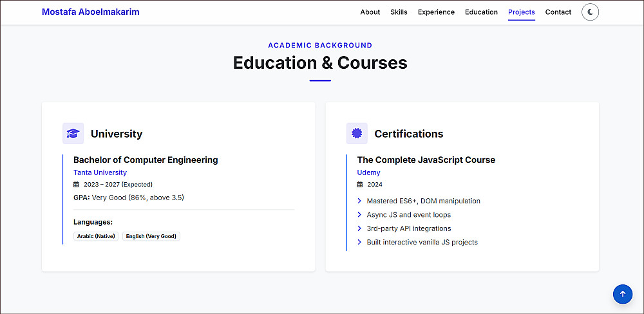
Task: Open the Tanta University link
Action: point(100,172)
